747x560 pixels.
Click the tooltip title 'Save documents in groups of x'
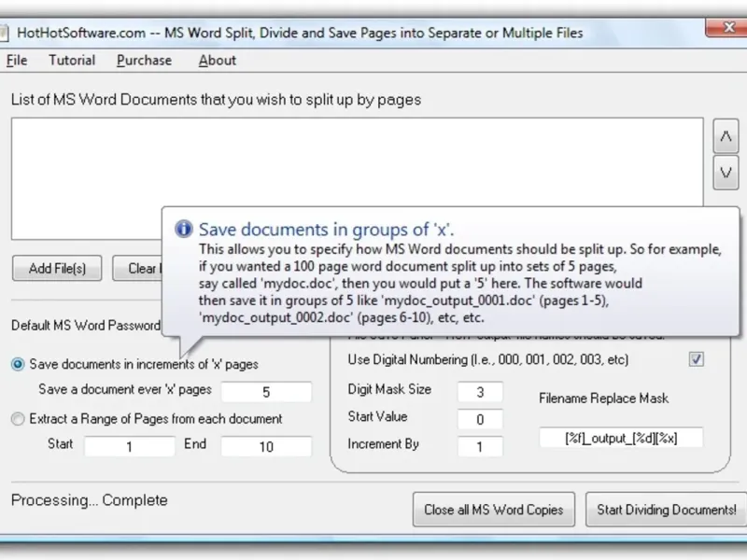(326, 230)
